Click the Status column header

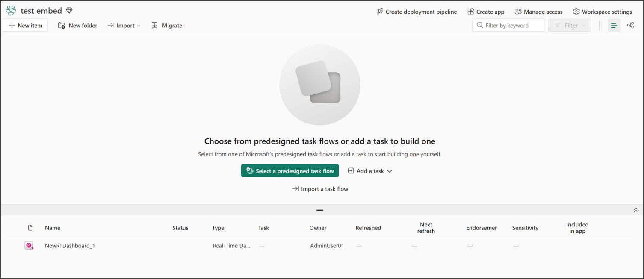[x=180, y=228]
